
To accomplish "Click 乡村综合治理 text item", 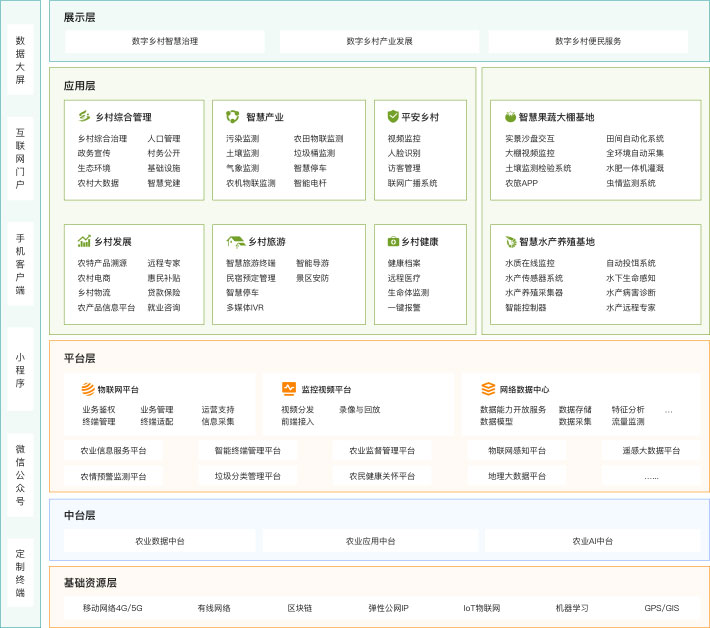I will click(x=102, y=139).
